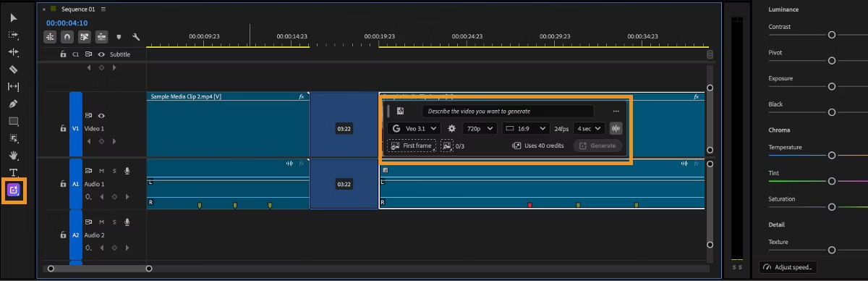Select the Selection arrow tool
Screen dimensions: 868x281
click(x=13, y=17)
